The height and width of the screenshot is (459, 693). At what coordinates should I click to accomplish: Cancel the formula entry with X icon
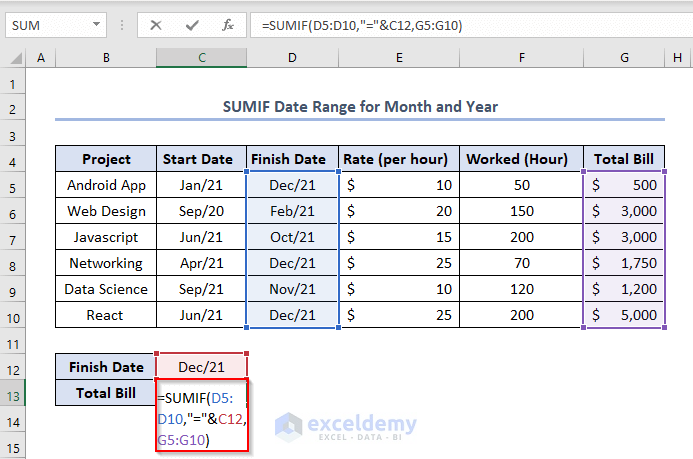click(156, 25)
